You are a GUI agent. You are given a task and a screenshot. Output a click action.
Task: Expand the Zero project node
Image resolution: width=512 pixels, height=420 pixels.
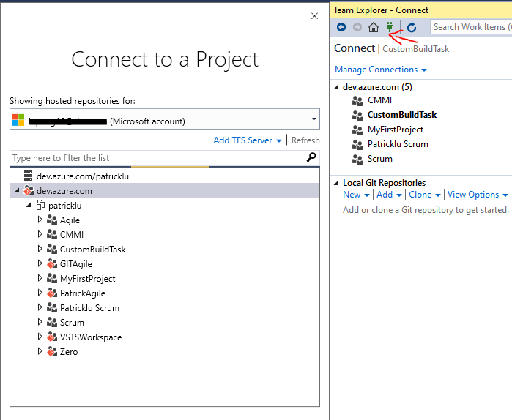(40, 351)
